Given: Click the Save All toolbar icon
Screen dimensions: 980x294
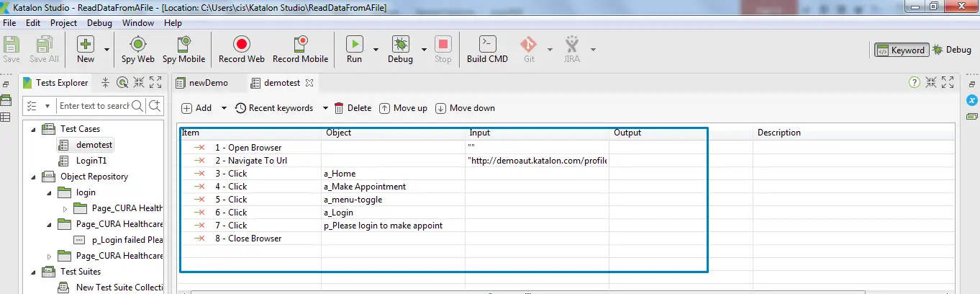Looking at the screenshot, I should [x=45, y=50].
